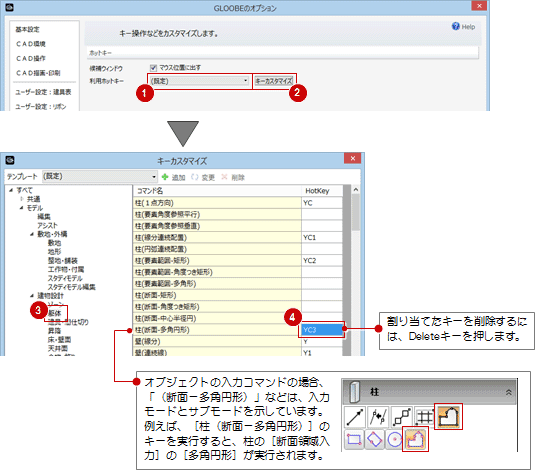Select the 柱(円弧連続配置) command row
The height and width of the screenshot is (470, 535).
[217, 249]
